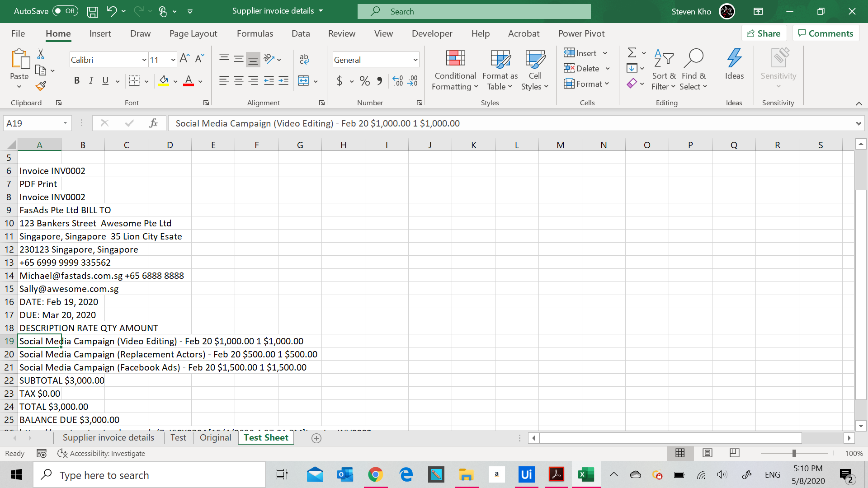The width and height of the screenshot is (868, 488).
Task: Switch to Page Break Preview view
Action: [734, 453]
